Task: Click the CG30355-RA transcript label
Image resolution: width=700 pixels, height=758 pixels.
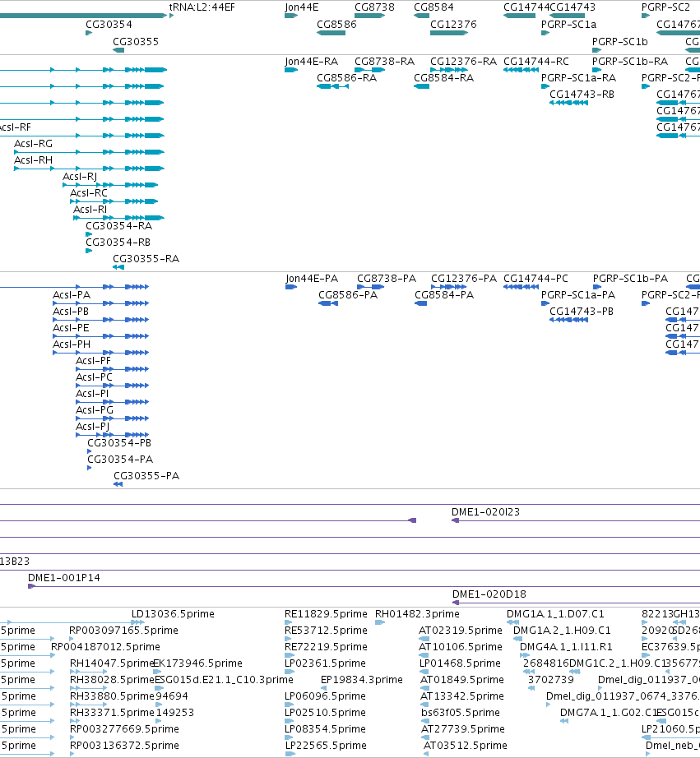Action: [x=146, y=259]
